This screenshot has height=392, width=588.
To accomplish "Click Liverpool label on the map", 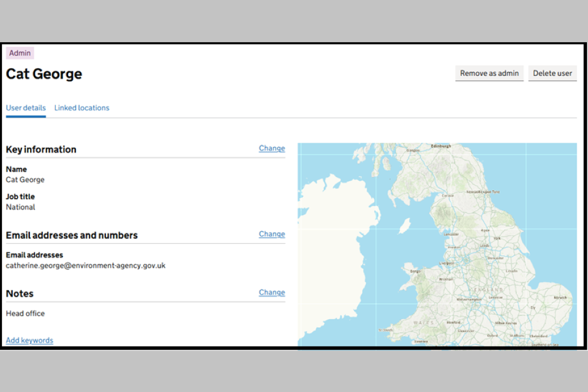I will (x=445, y=263).
